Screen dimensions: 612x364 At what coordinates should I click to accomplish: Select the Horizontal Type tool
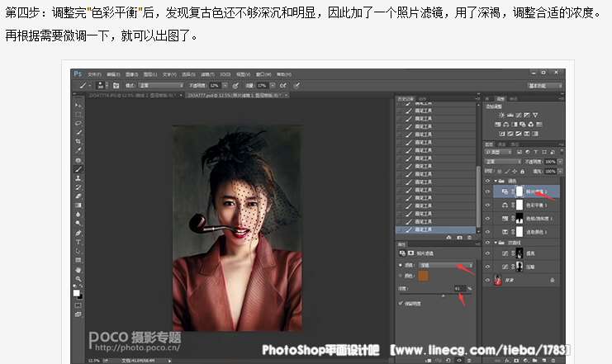click(x=78, y=242)
